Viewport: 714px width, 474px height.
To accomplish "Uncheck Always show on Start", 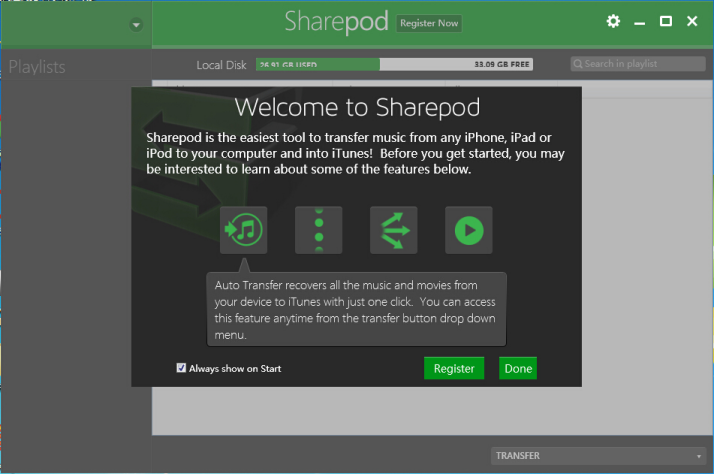I will point(181,368).
